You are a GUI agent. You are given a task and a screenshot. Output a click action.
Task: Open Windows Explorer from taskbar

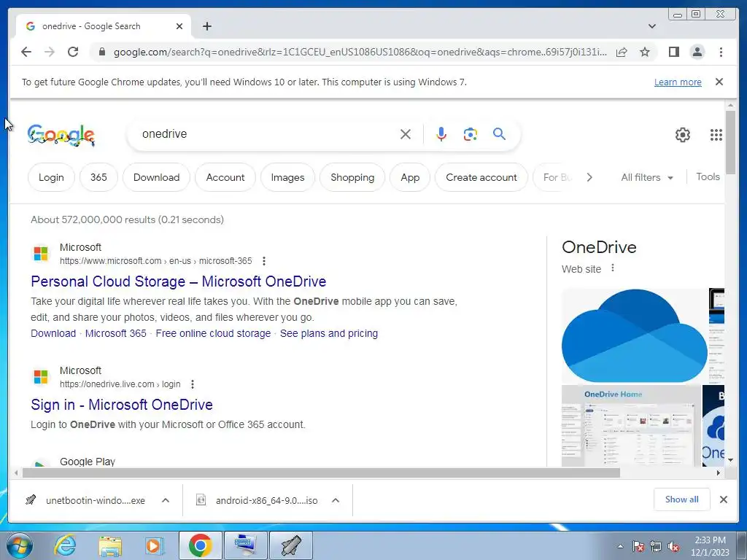point(110,545)
